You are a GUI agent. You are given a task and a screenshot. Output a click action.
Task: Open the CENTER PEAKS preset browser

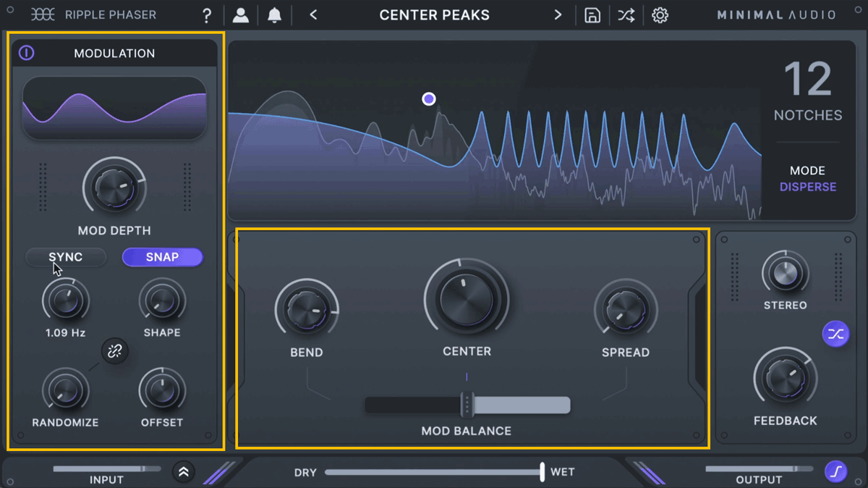(434, 14)
